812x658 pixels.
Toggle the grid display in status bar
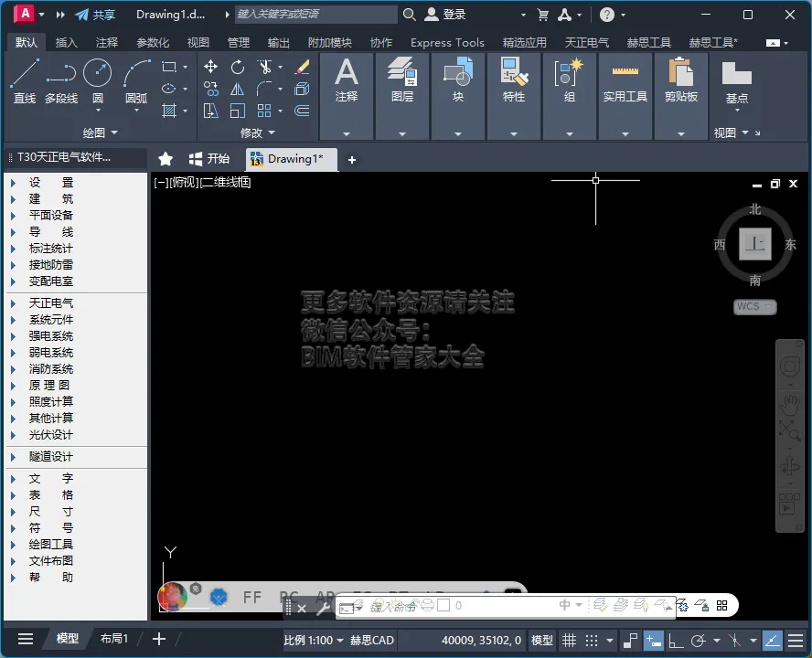tap(569, 641)
